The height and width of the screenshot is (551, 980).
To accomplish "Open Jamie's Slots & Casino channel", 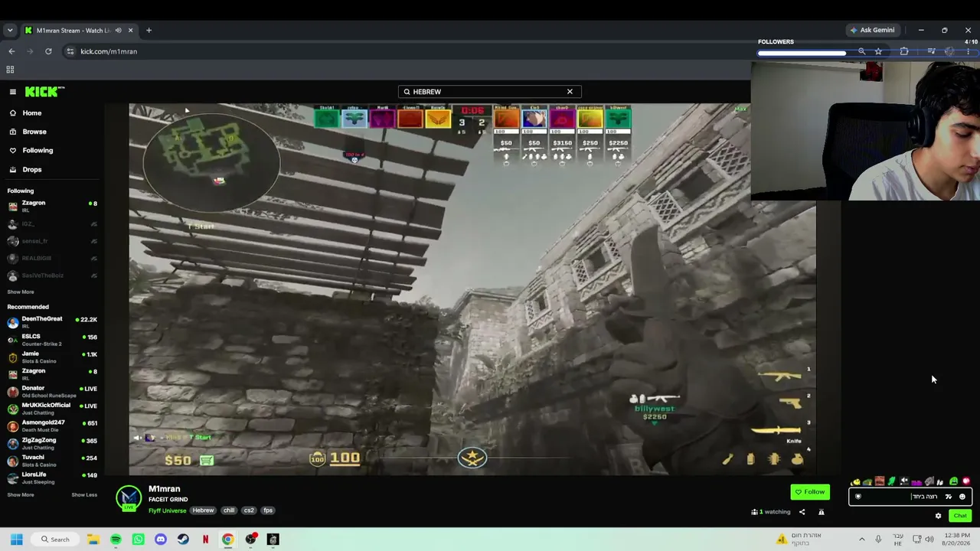I will click(52, 357).
